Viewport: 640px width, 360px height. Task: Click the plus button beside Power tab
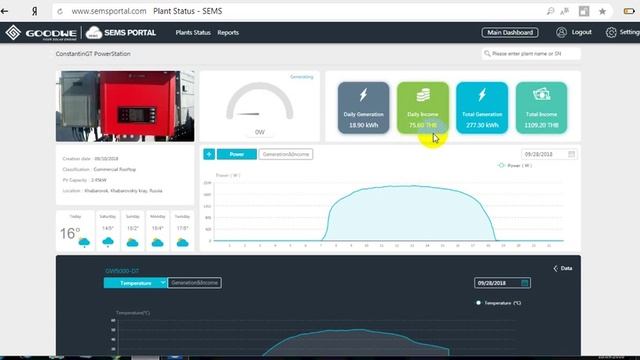point(209,154)
